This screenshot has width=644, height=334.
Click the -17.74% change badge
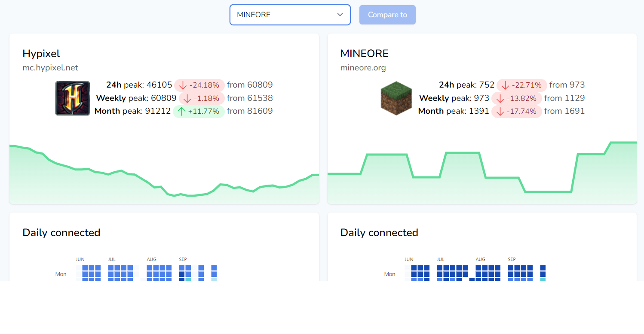(x=517, y=111)
